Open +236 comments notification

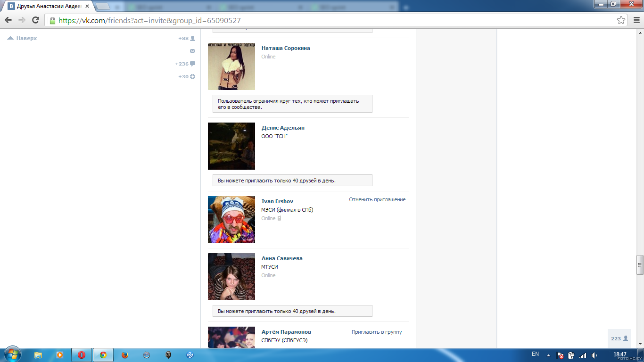185,64
